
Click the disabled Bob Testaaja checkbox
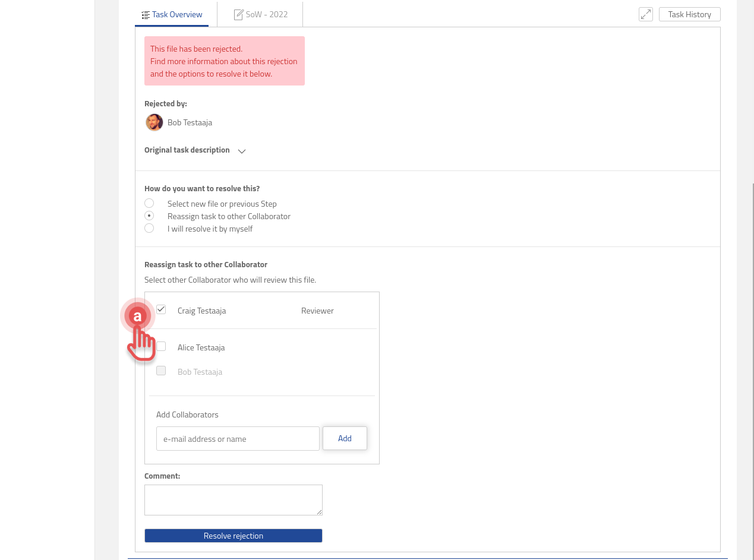pos(160,370)
